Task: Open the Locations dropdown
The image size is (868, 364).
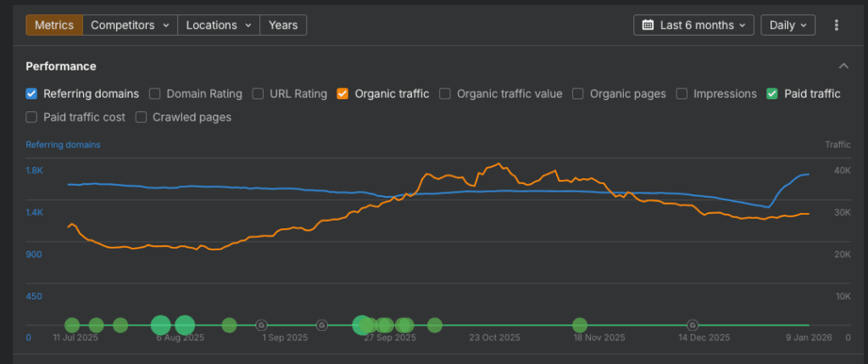Action: tap(219, 25)
